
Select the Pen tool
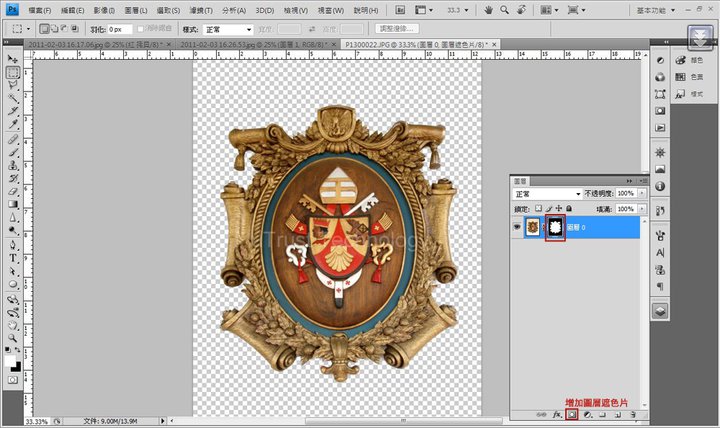(13, 245)
